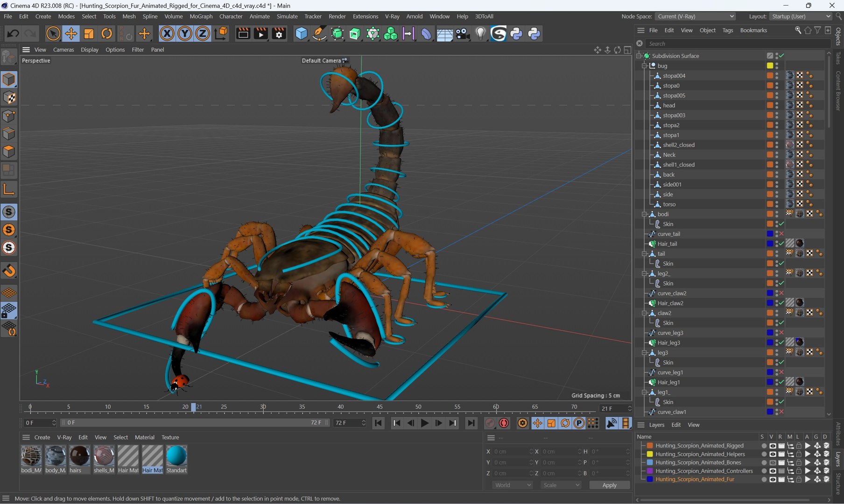Open MoGraph menu
This screenshot has width=844, height=504.
click(x=201, y=16)
